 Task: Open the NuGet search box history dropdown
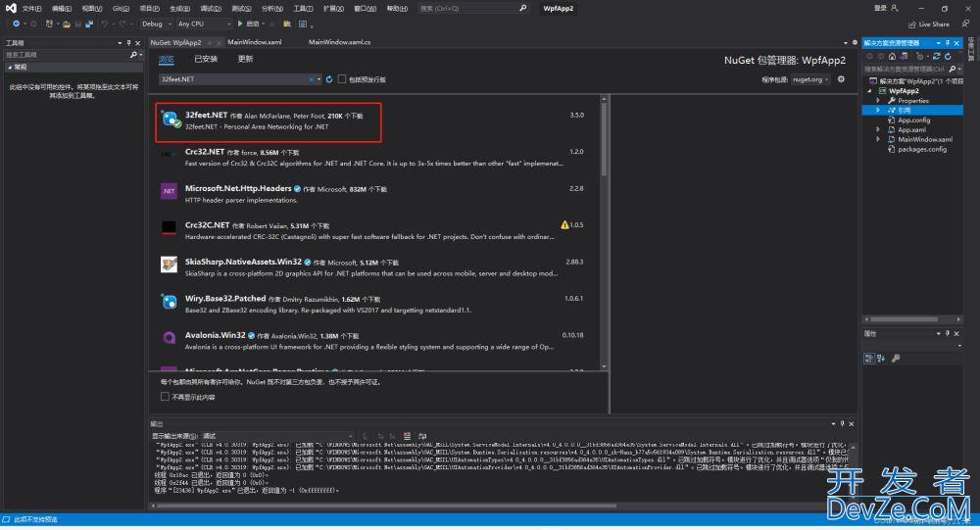click(x=318, y=79)
